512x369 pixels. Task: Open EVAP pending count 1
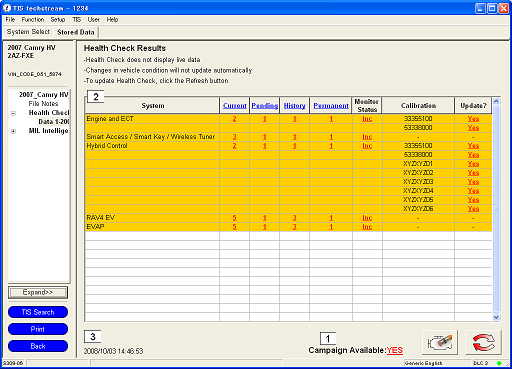point(264,227)
